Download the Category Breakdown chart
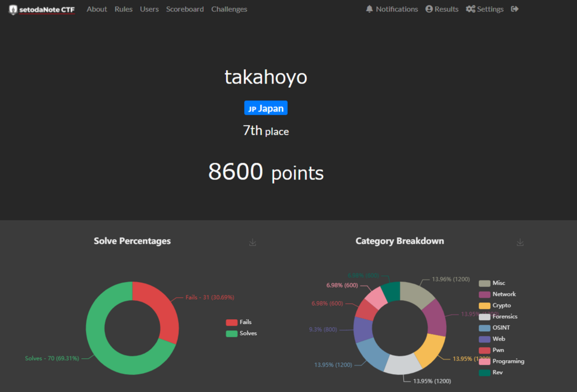577x392 pixels. [520, 242]
